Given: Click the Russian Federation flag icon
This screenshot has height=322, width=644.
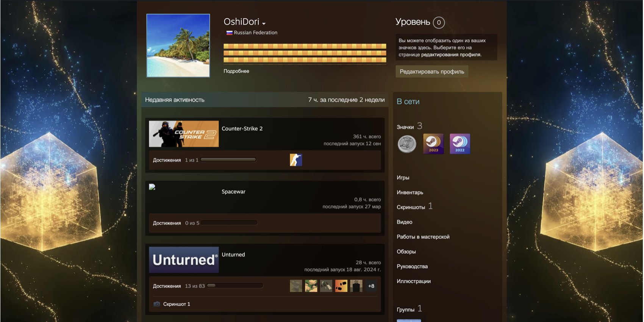Looking at the screenshot, I should 229,33.
